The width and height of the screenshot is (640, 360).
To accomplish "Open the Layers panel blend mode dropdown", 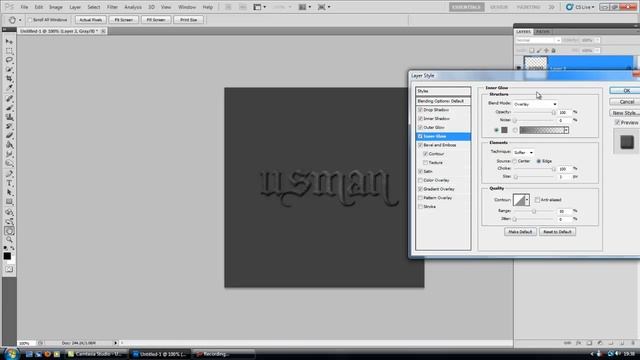I will [538, 40].
